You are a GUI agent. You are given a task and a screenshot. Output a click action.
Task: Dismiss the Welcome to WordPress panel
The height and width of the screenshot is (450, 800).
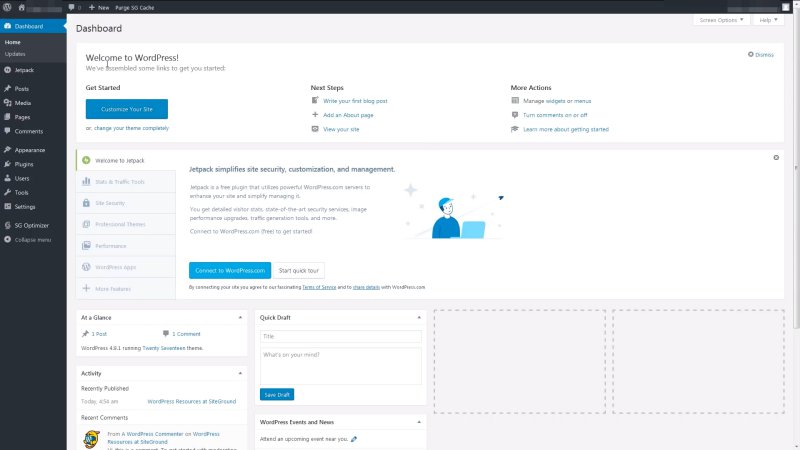click(x=761, y=55)
